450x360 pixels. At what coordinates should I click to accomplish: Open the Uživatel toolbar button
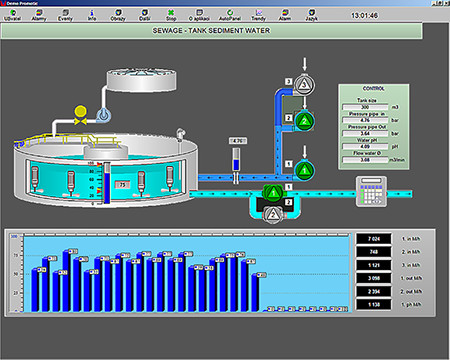12,15
